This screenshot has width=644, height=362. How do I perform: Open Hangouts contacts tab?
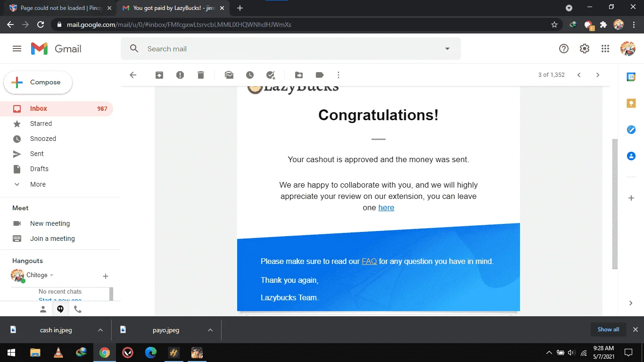(x=43, y=309)
